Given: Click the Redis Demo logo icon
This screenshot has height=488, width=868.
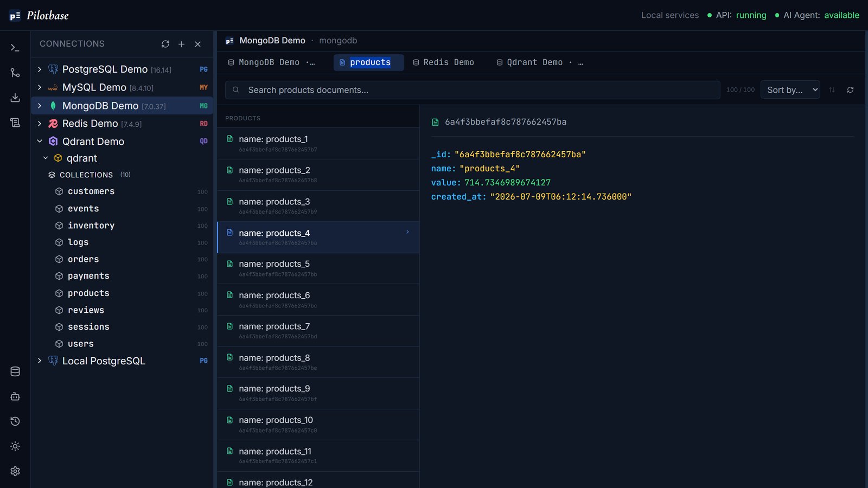Looking at the screenshot, I should pyautogui.click(x=53, y=124).
